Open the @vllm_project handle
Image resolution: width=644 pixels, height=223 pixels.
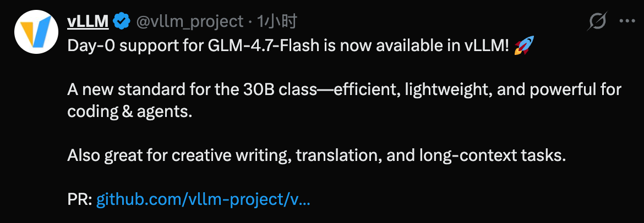click(189, 21)
